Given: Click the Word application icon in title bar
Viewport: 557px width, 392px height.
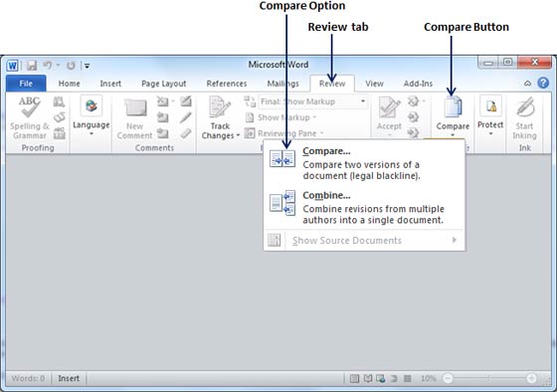Looking at the screenshot, I should point(12,66).
